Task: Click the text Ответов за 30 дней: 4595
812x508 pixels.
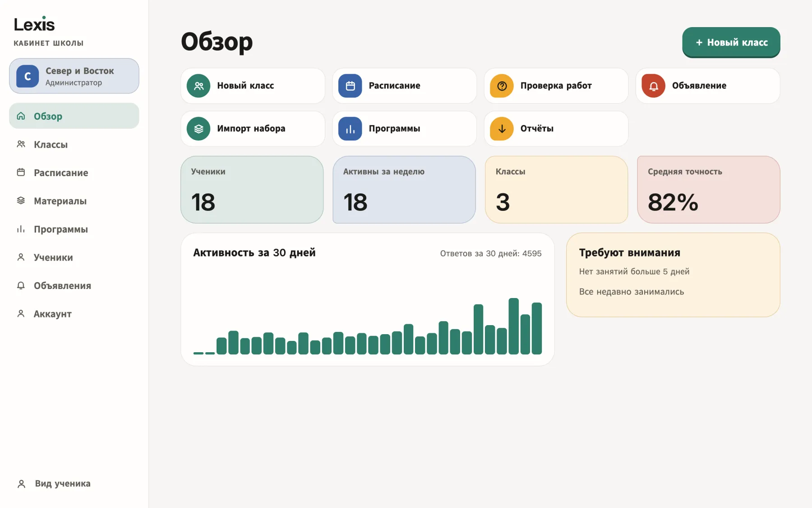Action: 491,253
